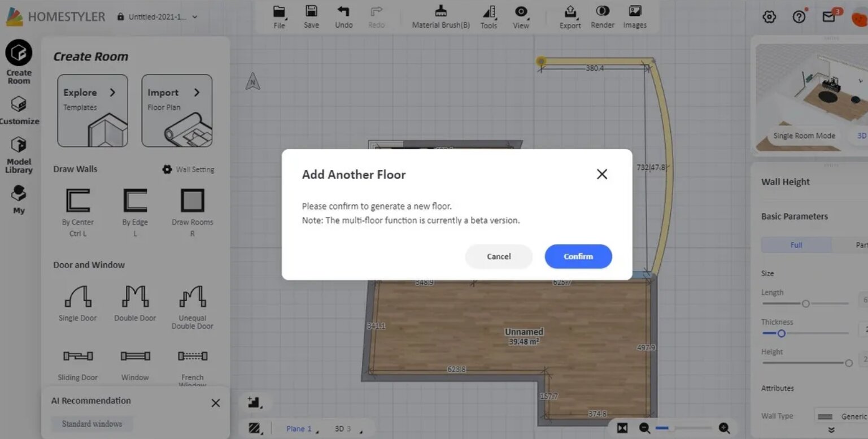
Task: Select the Window item
Action: coord(135,364)
